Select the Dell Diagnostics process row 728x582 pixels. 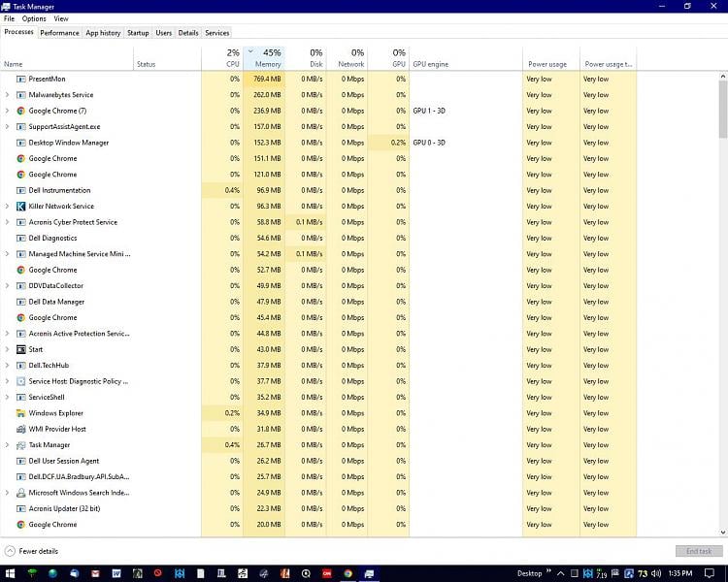318,238
